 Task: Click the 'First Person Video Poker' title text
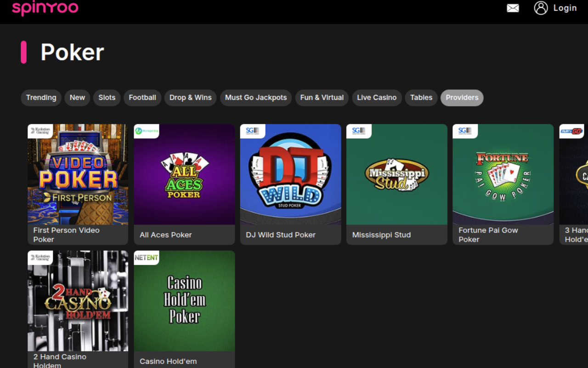pos(66,235)
